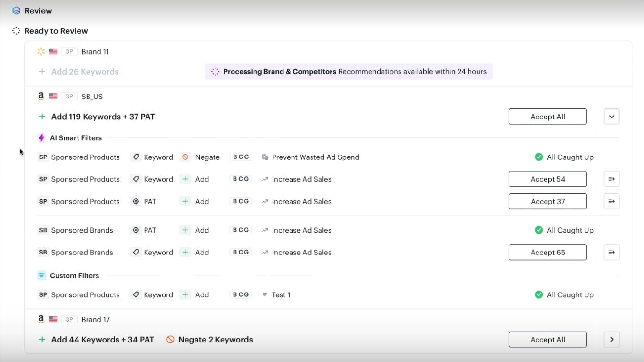Screen dimensions: 644x362
Task: Click the SB_US account name
Action: point(92,96)
